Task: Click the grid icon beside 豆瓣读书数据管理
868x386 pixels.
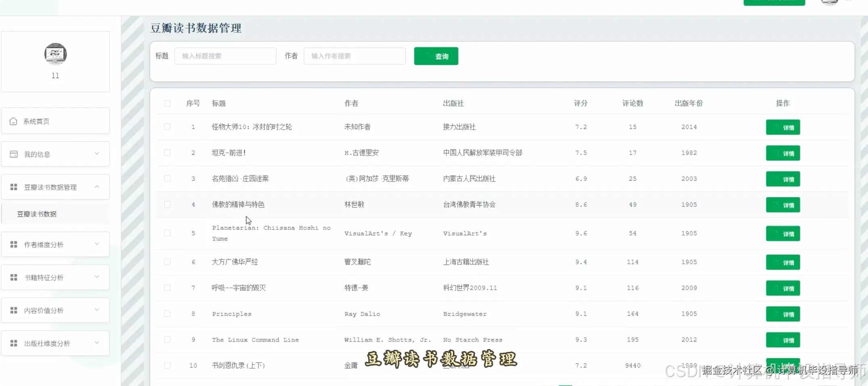Action: pyautogui.click(x=14, y=187)
